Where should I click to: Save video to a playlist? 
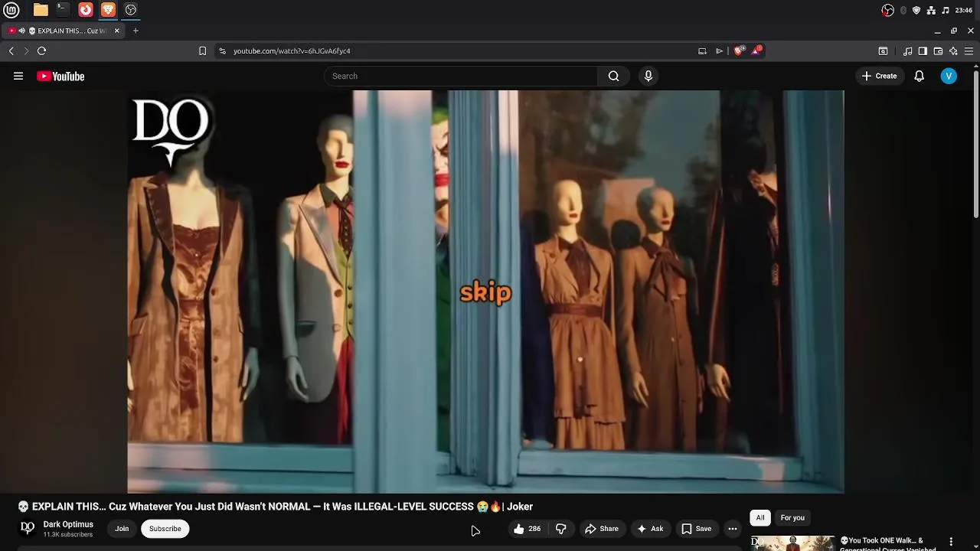pos(697,529)
